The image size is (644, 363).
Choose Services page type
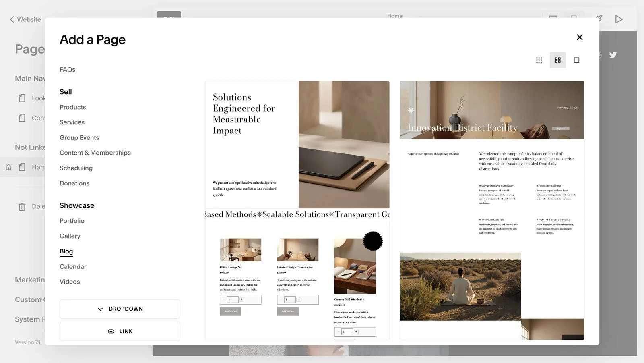(x=72, y=122)
